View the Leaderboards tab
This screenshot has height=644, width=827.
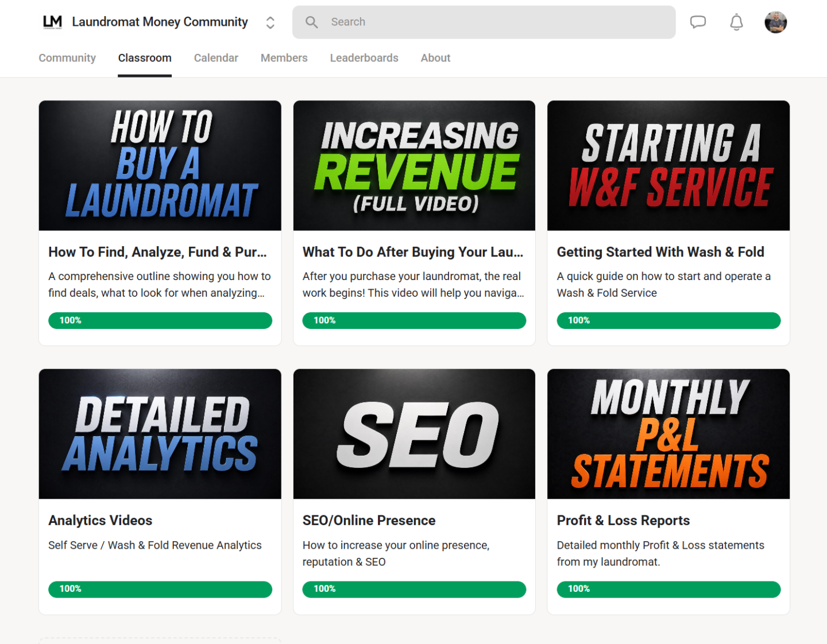(x=364, y=58)
